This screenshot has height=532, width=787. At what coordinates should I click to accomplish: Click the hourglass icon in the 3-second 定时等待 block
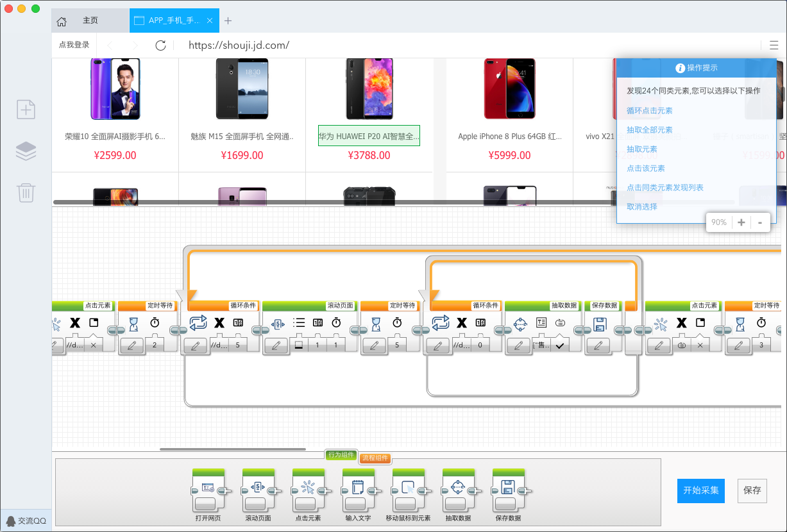pos(740,323)
